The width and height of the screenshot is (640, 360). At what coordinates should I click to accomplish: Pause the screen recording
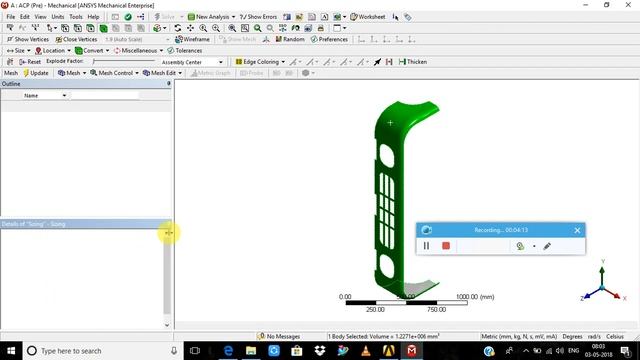click(x=426, y=246)
